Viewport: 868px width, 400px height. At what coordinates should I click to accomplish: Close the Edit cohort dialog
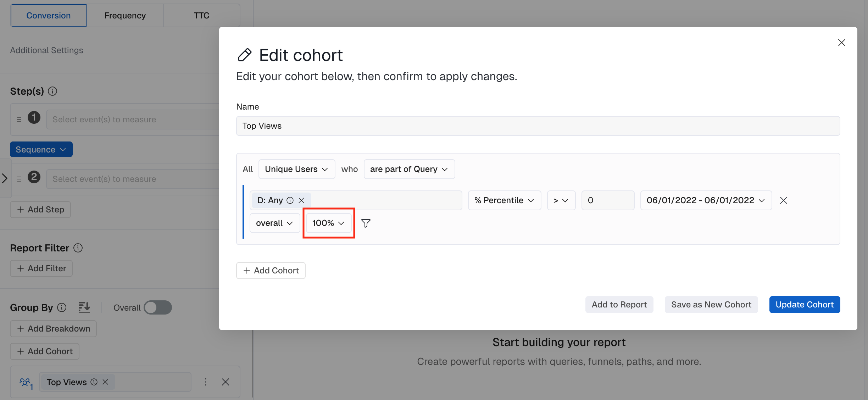coord(841,43)
